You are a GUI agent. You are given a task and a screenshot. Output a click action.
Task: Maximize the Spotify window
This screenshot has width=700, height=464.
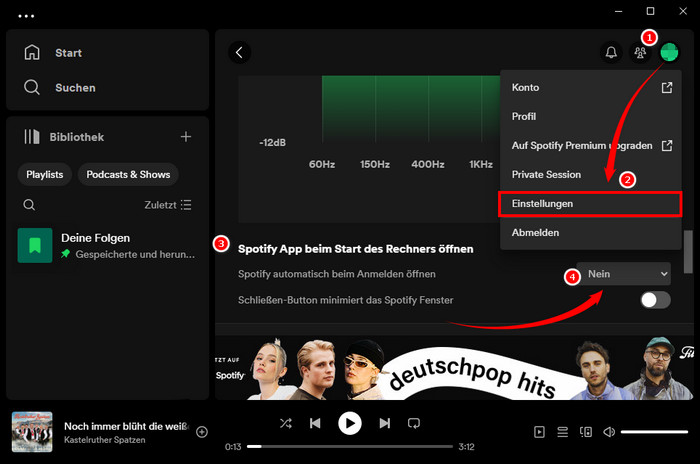650,11
